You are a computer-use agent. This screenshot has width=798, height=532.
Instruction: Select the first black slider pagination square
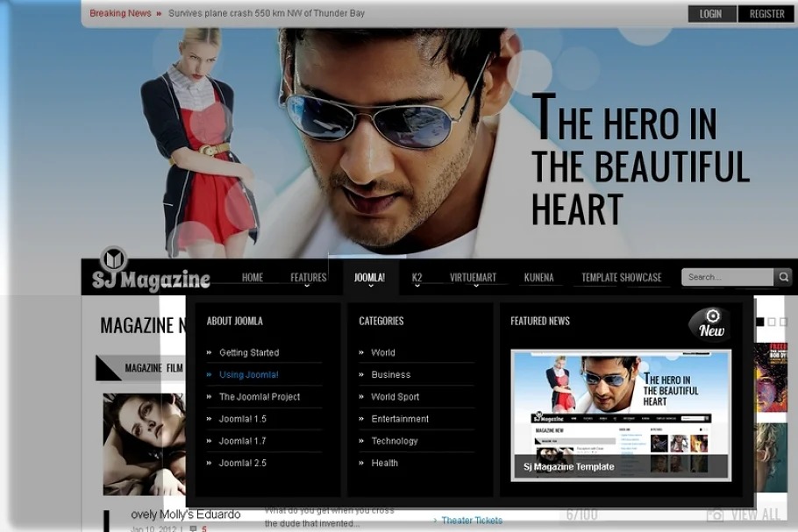tap(759, 322)
